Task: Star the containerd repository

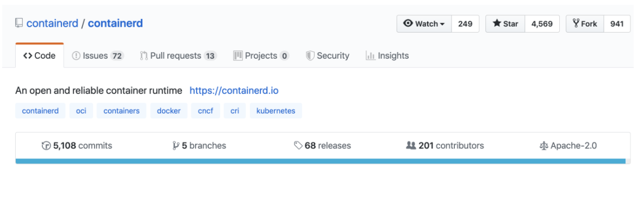Action: click(x=505, y=24)
